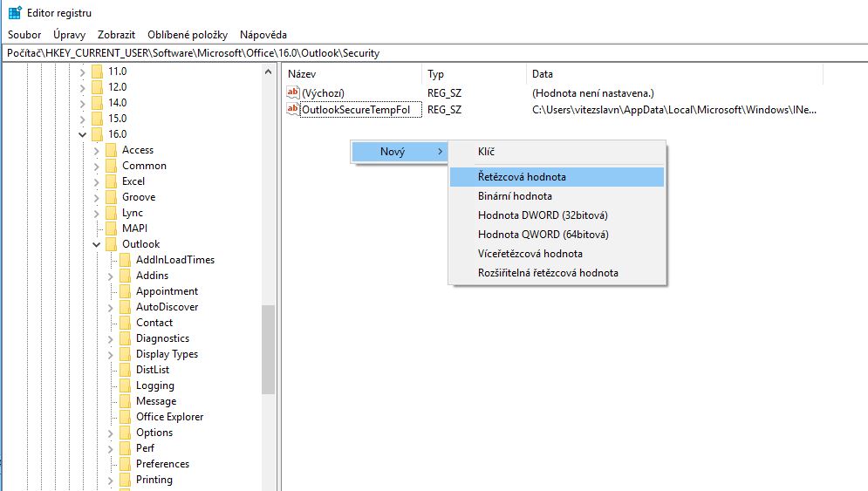Select the folder icon for the Excel key
This screenshot has width=868, height=491.
(x=111, y=181)
